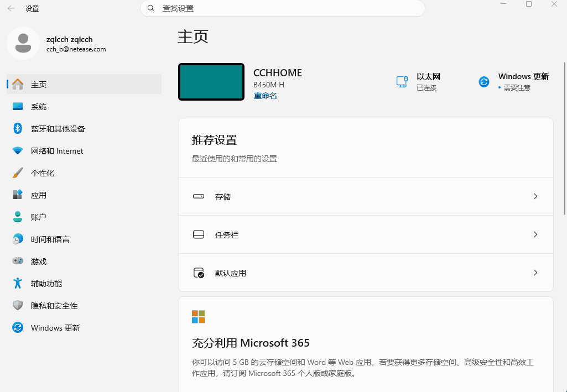Screen dimensions: 567x392
Task: Go to 主页 in the navigation list
Action: 84,84
